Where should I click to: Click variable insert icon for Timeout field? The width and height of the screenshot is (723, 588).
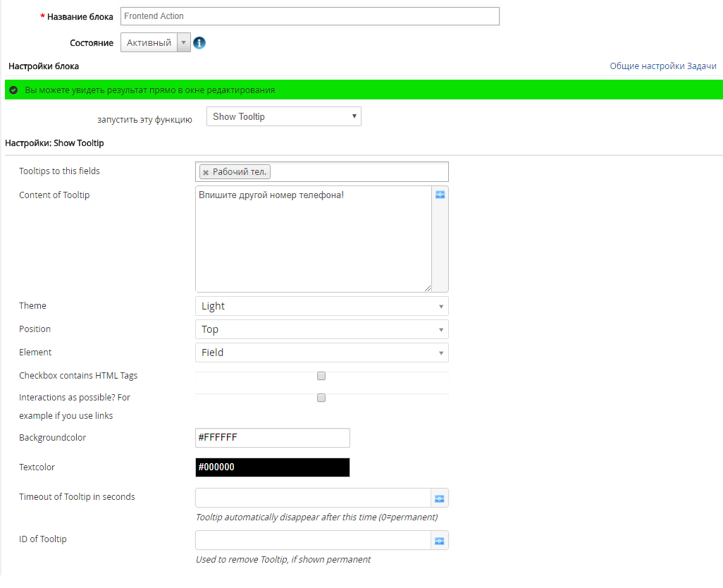[440, 498]
